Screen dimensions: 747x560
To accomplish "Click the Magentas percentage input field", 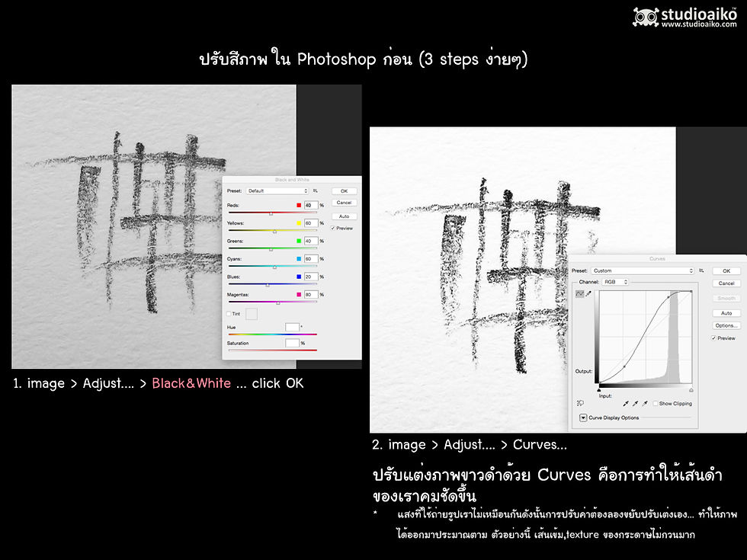I will (311, 294).
